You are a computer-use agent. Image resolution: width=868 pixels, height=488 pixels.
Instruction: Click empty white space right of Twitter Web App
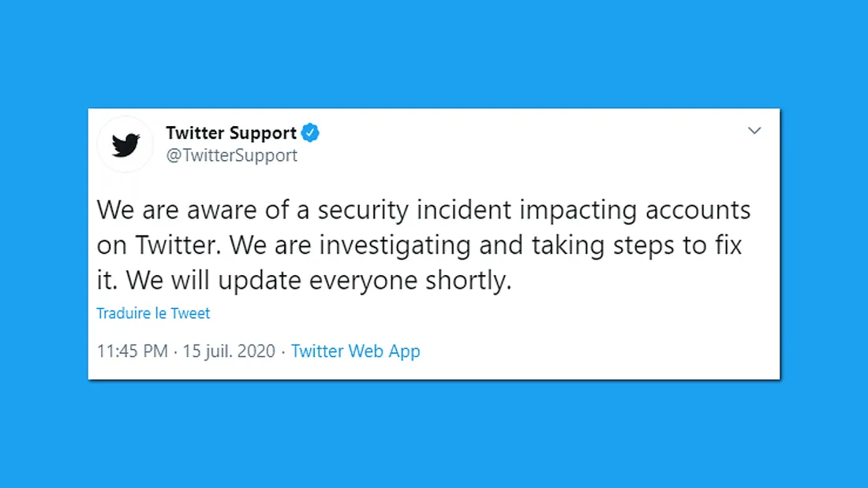pyautogui.click(x=600, y=351)
